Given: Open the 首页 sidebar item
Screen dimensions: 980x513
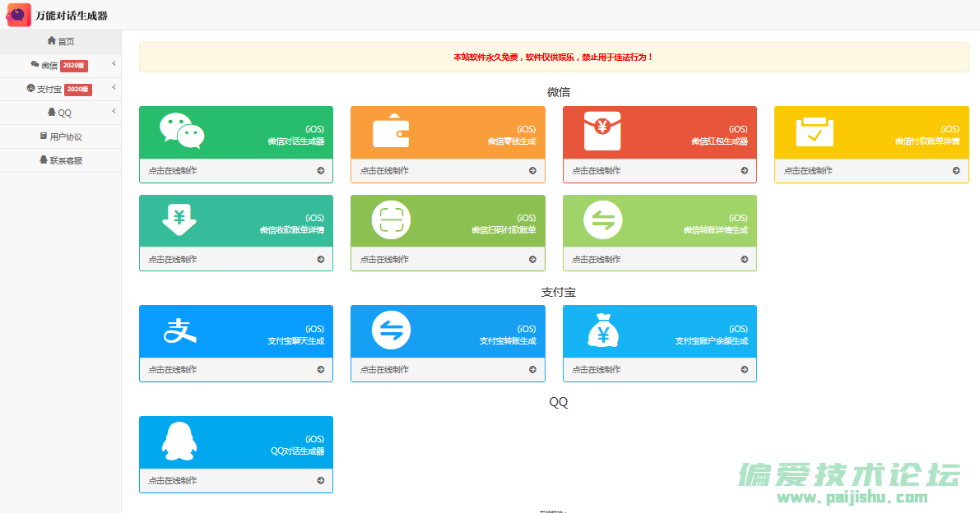Looking at the screenshot, I should tap(60, 41).
